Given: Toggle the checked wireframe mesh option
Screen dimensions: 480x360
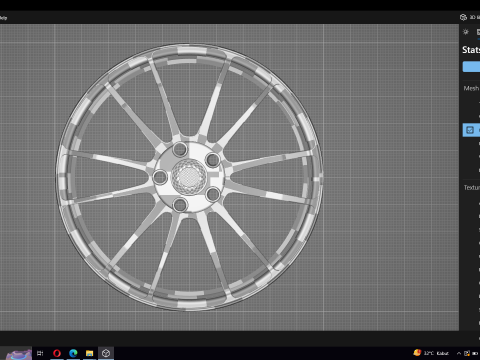Looking at the screenshot, I should (x=470, y=130).
